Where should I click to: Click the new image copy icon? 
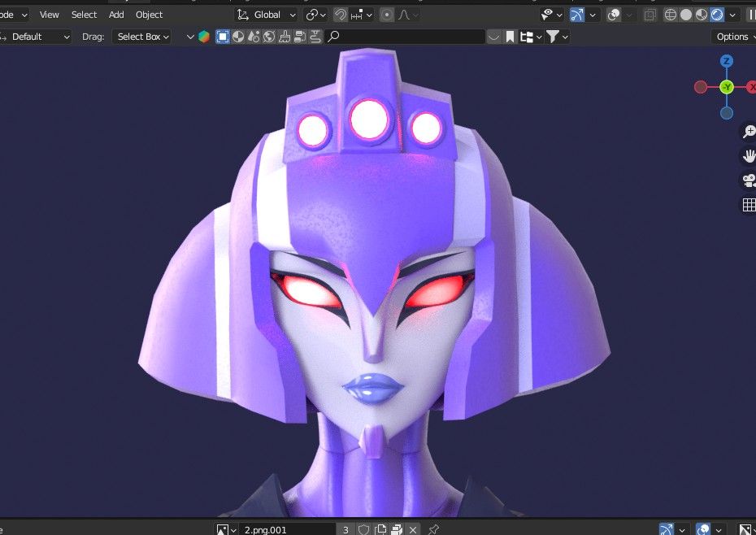pos(380,529)
